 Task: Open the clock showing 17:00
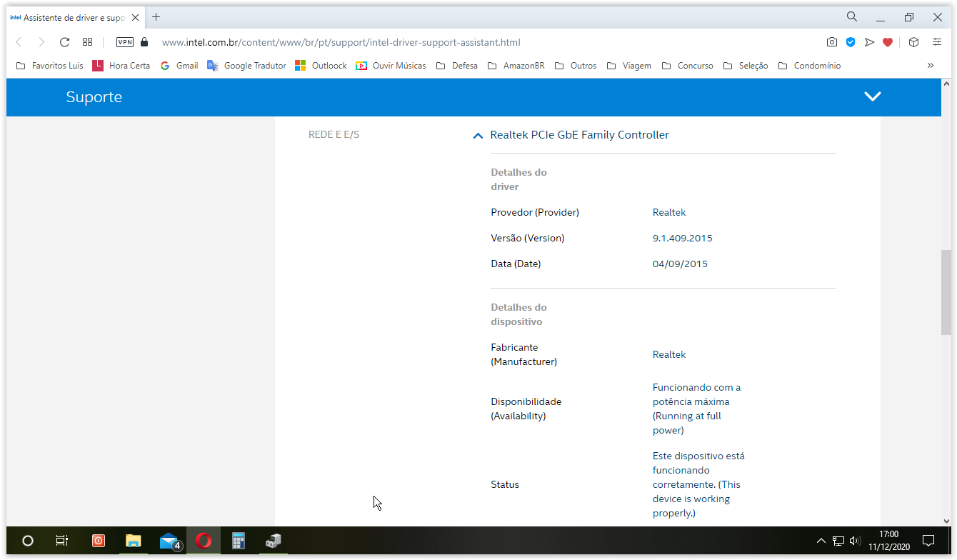888,541
